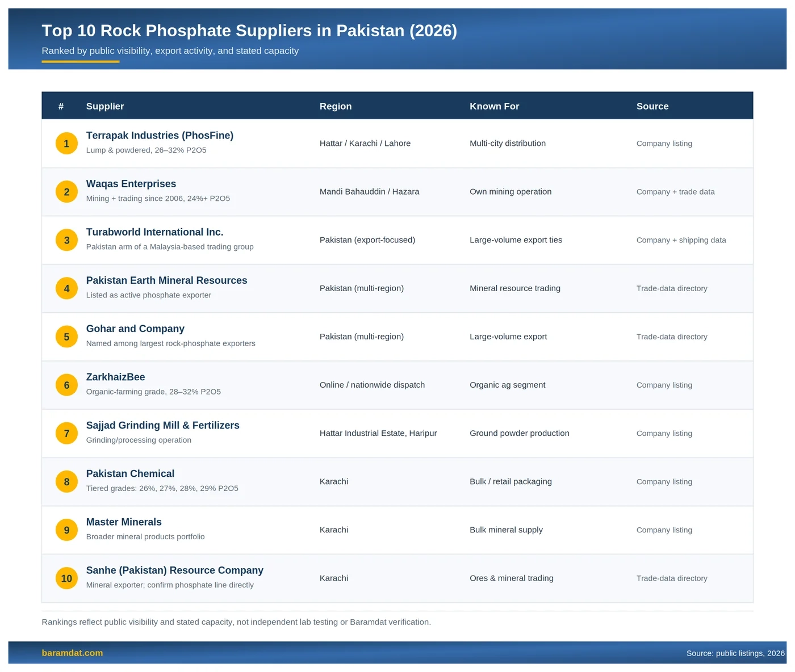Click the yellow rank 5 badge
Image resolution: width=795 pixels, height=672 pixels.
(x=66, y=337)
